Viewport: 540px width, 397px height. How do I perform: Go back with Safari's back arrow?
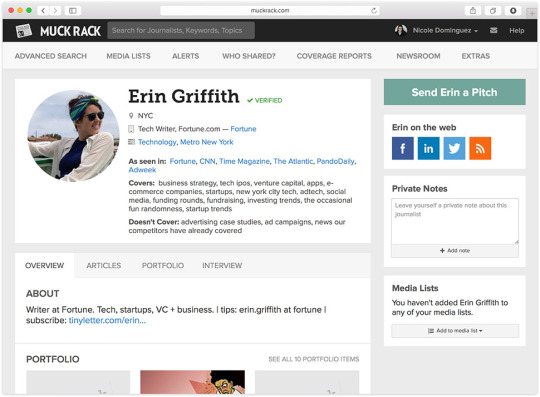43,11
